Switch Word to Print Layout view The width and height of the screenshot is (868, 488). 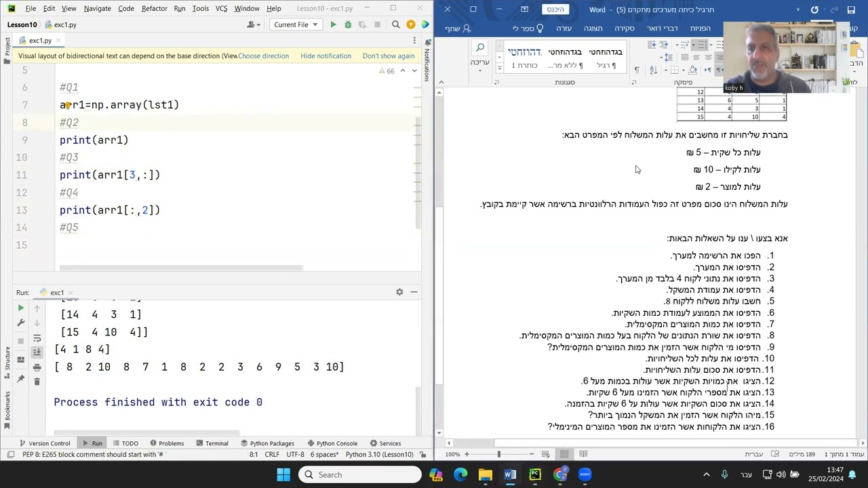coord(564,454)
